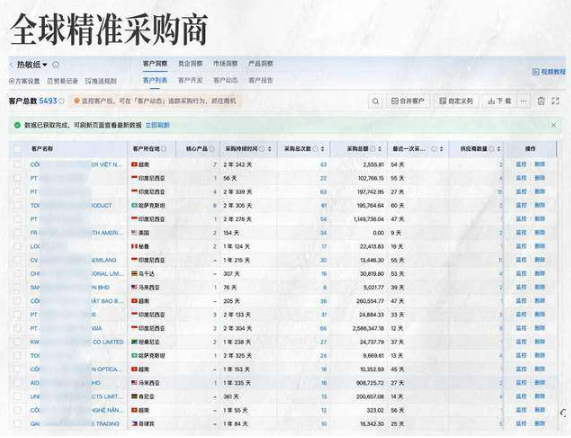Open the 推送规则 option
Screen dimensions: 571x438
tap(101, 81)
